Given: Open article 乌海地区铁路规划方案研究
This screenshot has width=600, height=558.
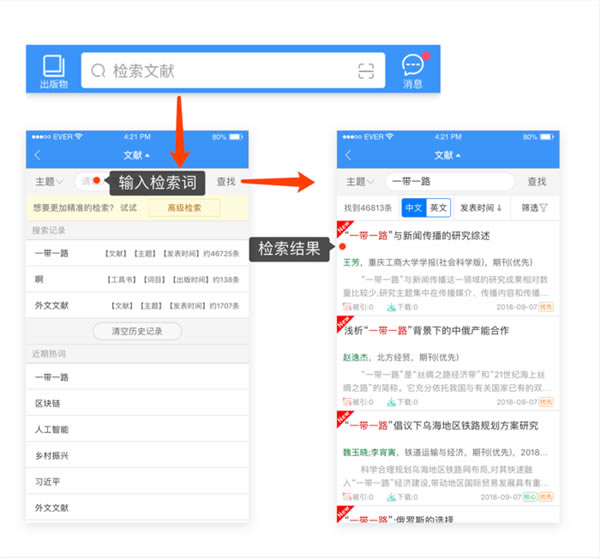Looking at the screenshot, I should click(441, 425).
